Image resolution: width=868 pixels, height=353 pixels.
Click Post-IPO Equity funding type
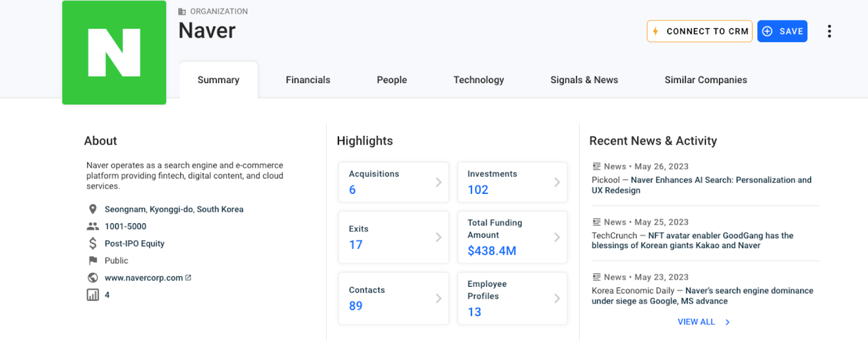[135, 243]
